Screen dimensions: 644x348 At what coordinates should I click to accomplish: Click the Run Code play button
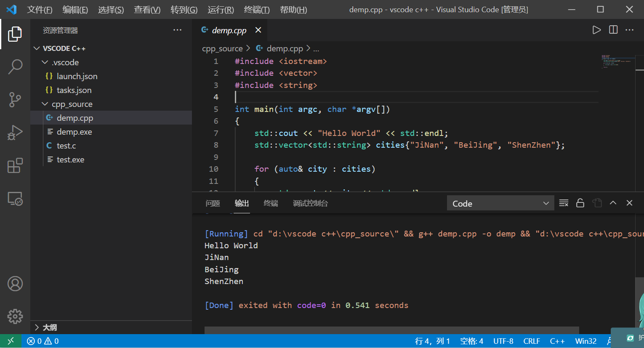(596, 30)
